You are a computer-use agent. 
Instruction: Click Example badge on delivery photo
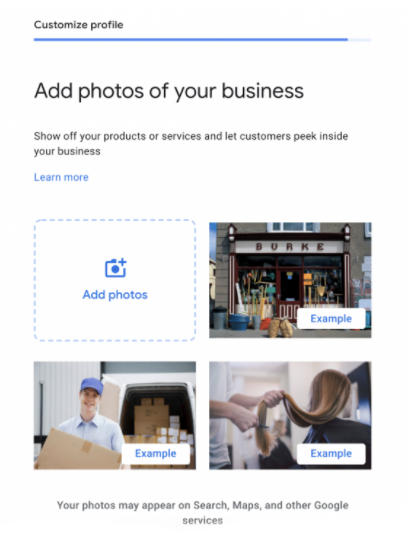click(156, 454)
